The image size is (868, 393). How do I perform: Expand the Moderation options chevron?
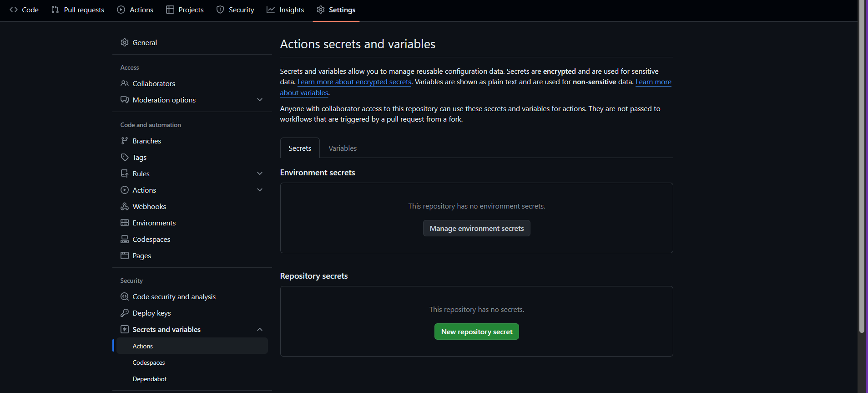[260, 100]
